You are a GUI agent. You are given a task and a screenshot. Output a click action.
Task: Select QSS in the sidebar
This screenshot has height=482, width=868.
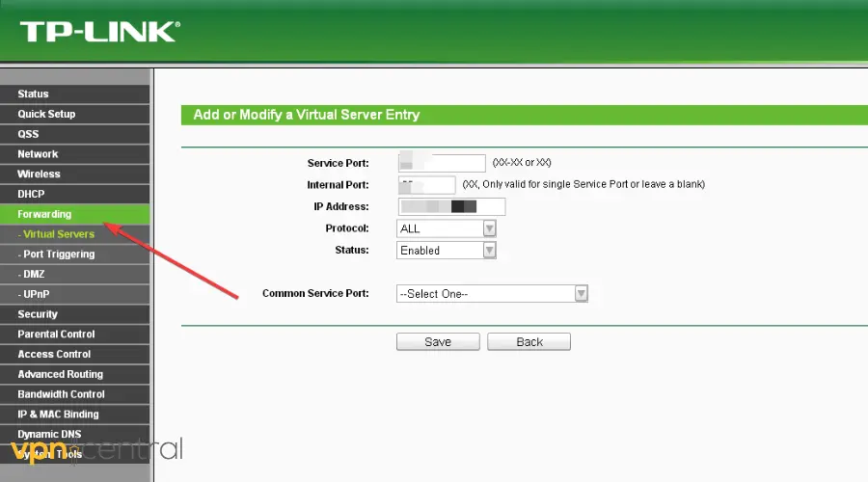click(x=74, y=134)
